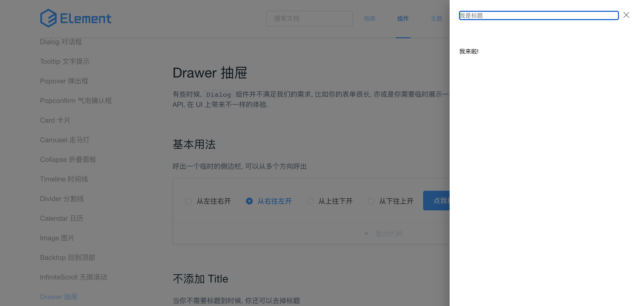
Task: Open Popconfirm 气泡确认框 in the sidebar
Action: (76, 101)
